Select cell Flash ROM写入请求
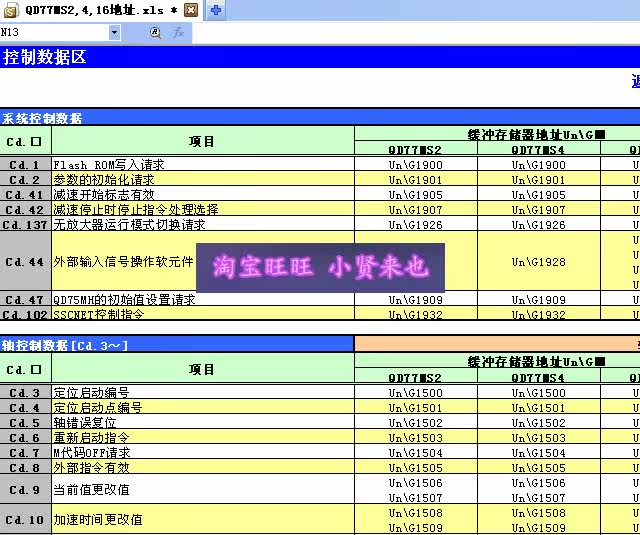 point(203,165)
